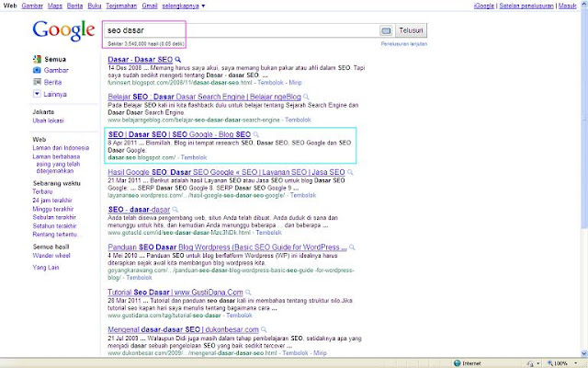588x368 pixels.
Task: Filter results by Setahun terakhir
Action: click(x=54, y=226)
